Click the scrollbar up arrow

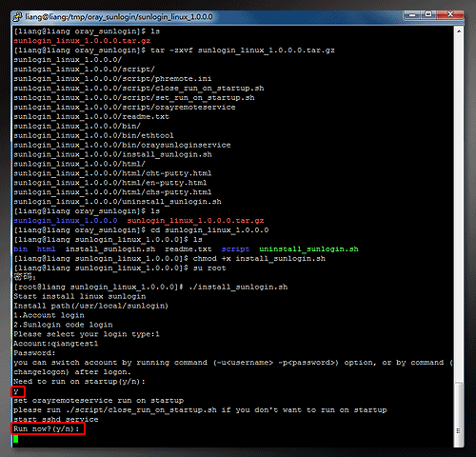point(459,31)
